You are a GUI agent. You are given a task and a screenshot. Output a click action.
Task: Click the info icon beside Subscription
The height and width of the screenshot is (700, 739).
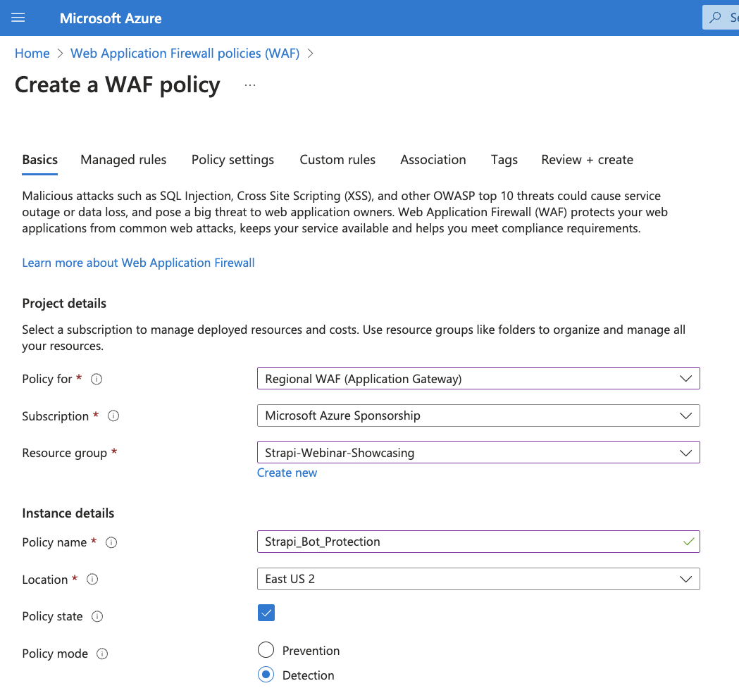point(113,415)
